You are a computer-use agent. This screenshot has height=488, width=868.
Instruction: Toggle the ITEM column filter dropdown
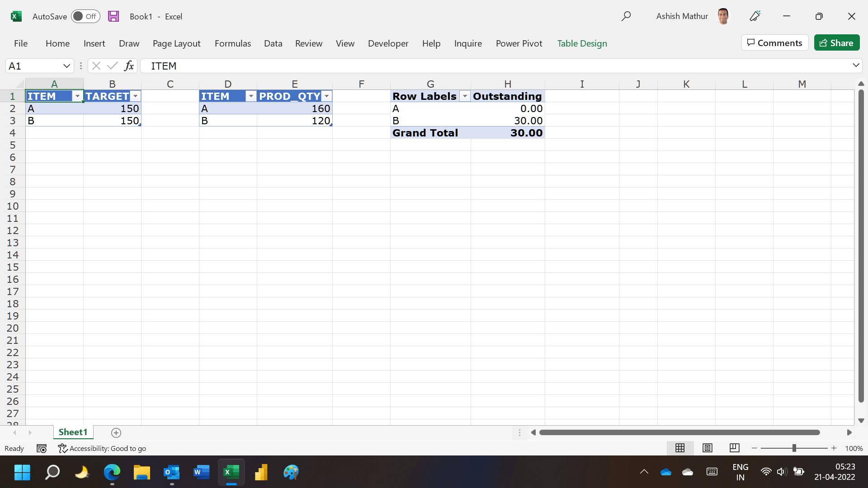pyautogui.click(x=77, y=96)
